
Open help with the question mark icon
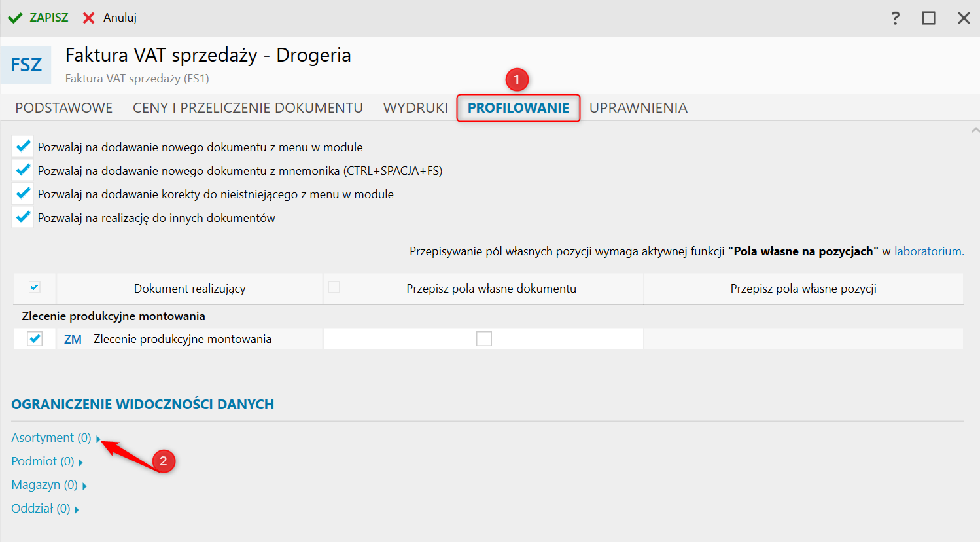point(896,18)
